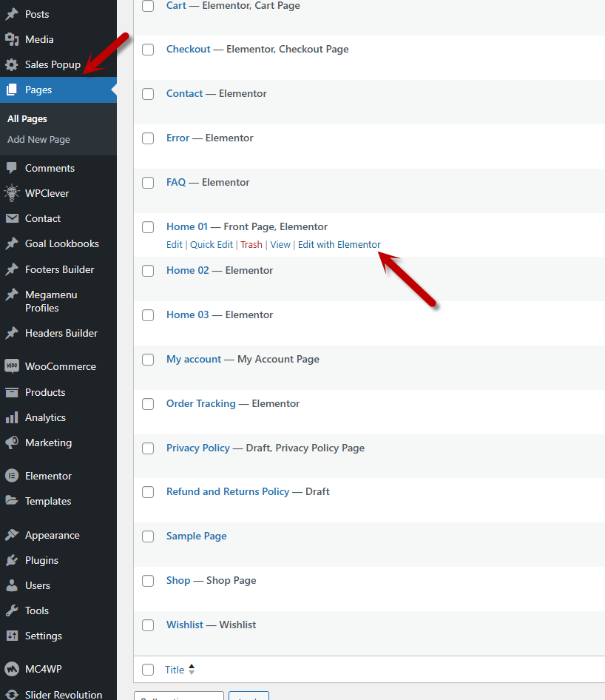
Task: Select the Home 01 page checkbox
Action: pos(148,227)
